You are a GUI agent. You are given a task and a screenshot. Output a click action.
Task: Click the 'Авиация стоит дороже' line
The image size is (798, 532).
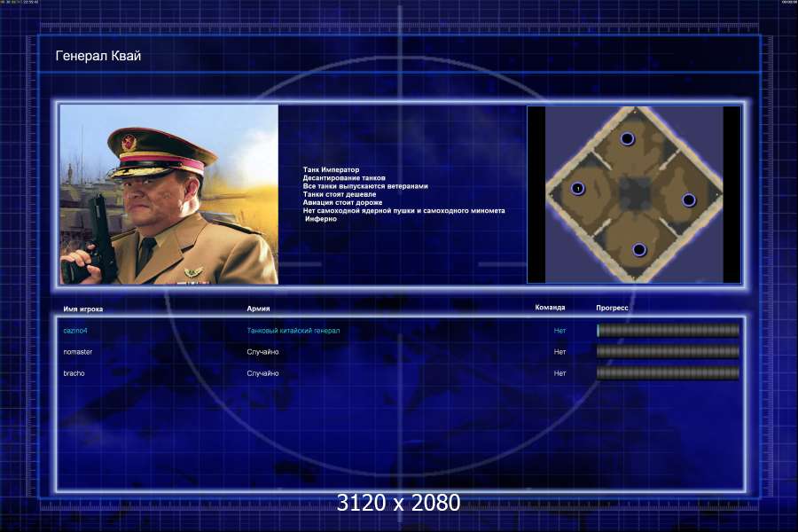coord(342,202)
